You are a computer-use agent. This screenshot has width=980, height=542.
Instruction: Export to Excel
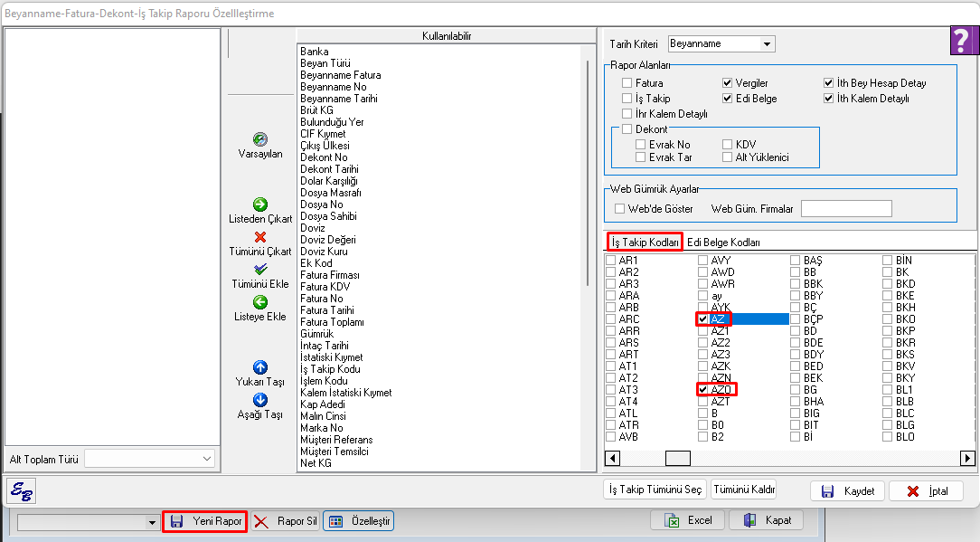click(687, 520)
